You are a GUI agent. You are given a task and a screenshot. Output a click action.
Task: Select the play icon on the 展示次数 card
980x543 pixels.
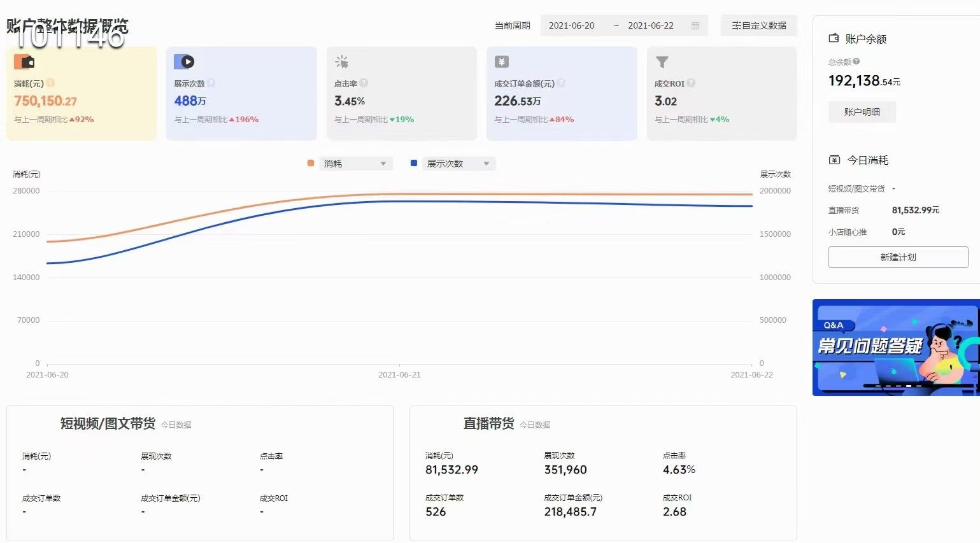[183, 61]
